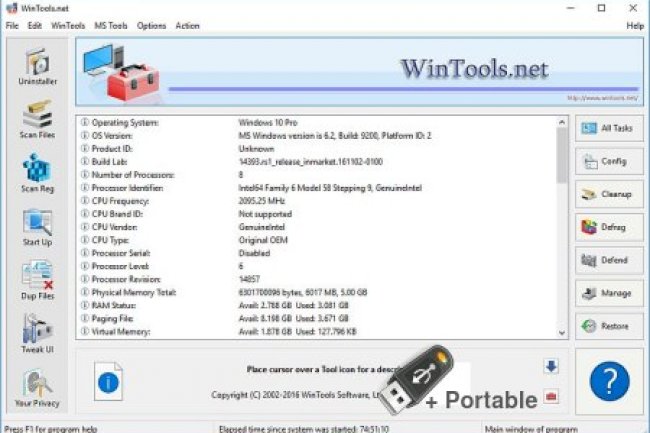The image size is (650, 433).
Task: Open the Help menu
Action: click(634, 25)
